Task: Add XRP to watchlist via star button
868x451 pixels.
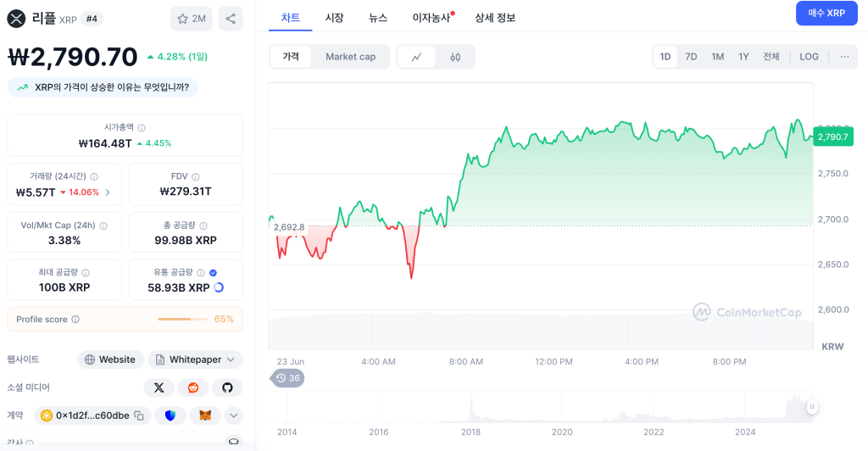Action: [x=192, y=19]
